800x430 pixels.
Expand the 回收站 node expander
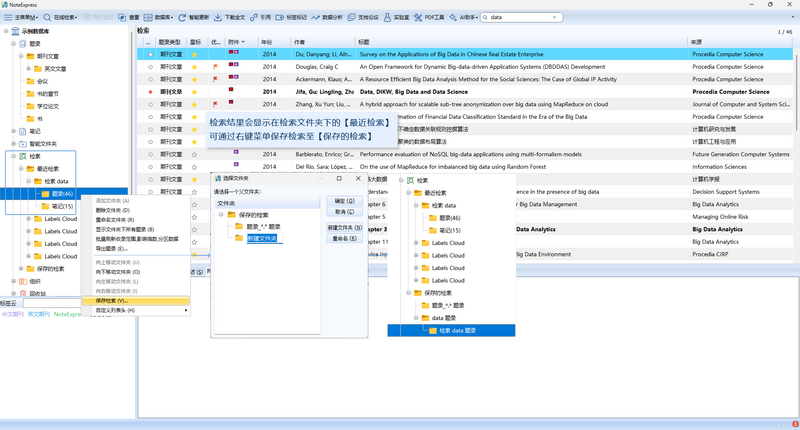(x=14, y=294)
